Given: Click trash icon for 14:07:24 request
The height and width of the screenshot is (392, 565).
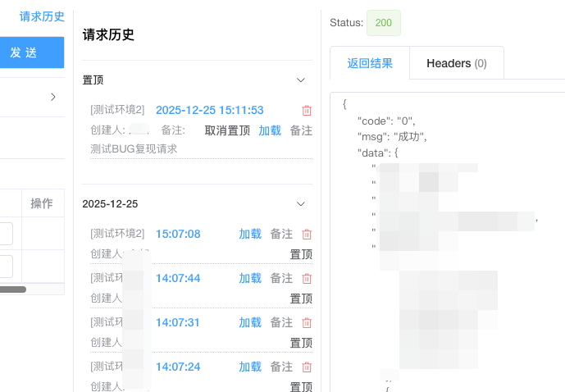Looking at the screenshot, I should click(307, 367).
